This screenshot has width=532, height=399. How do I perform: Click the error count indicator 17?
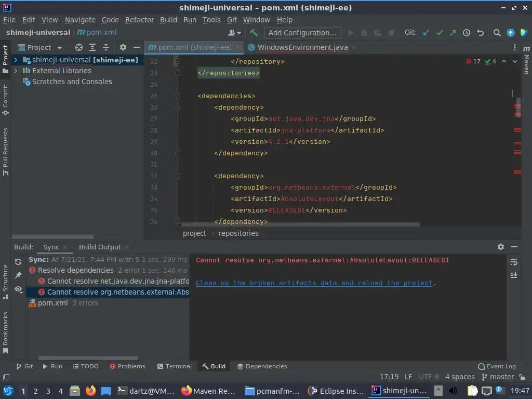click(473, 61)
